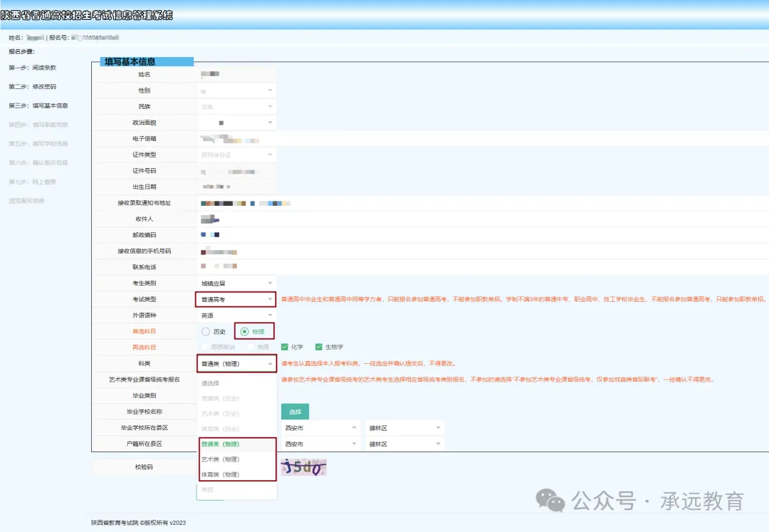The height and width of the screenshot is (532, 769).
Task: Toggle the 化学 checkbox
Action: (284, 347)
